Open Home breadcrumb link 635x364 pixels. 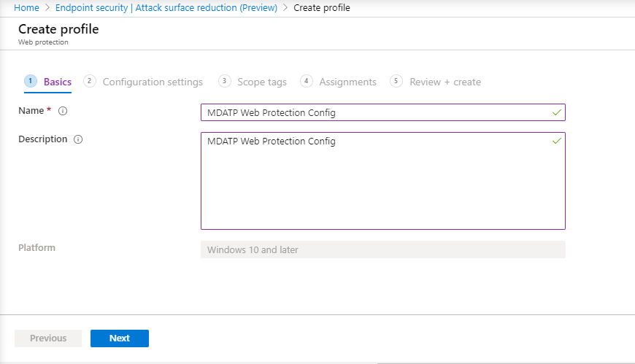26,8
